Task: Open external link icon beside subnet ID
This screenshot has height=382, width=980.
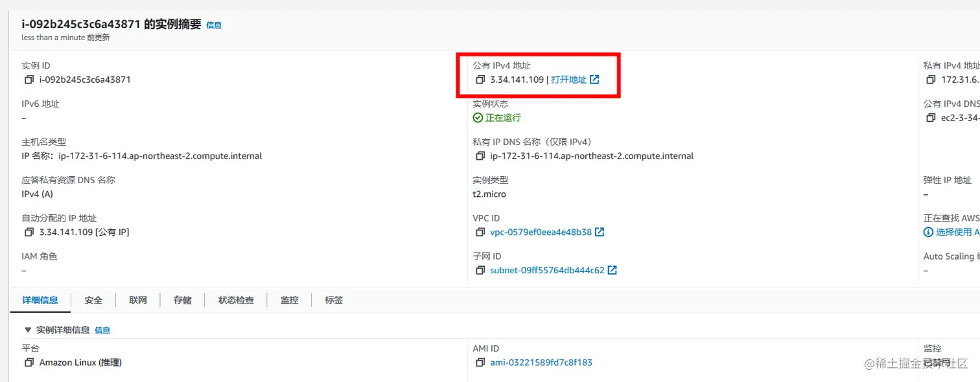Action: pyautogui.click(x=612, y=270)
